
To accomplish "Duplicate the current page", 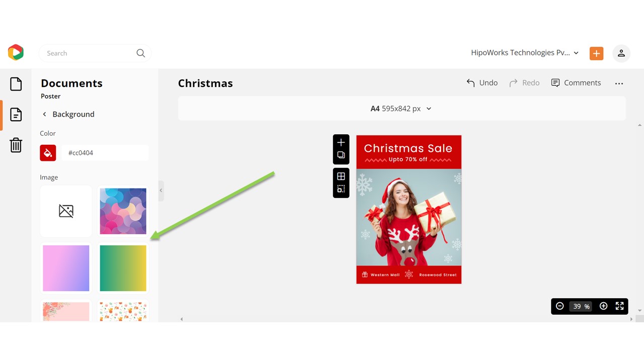I will click(341, 156).
